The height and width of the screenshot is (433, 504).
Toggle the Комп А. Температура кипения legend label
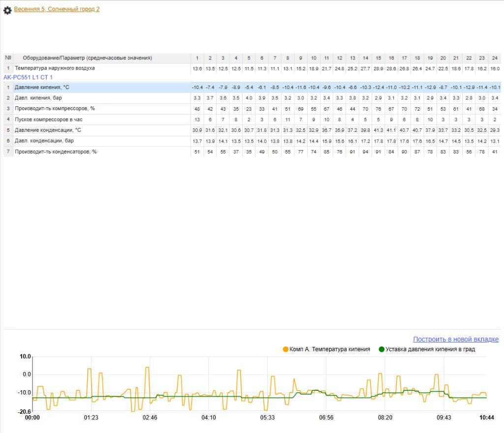[x=329, y=349]
